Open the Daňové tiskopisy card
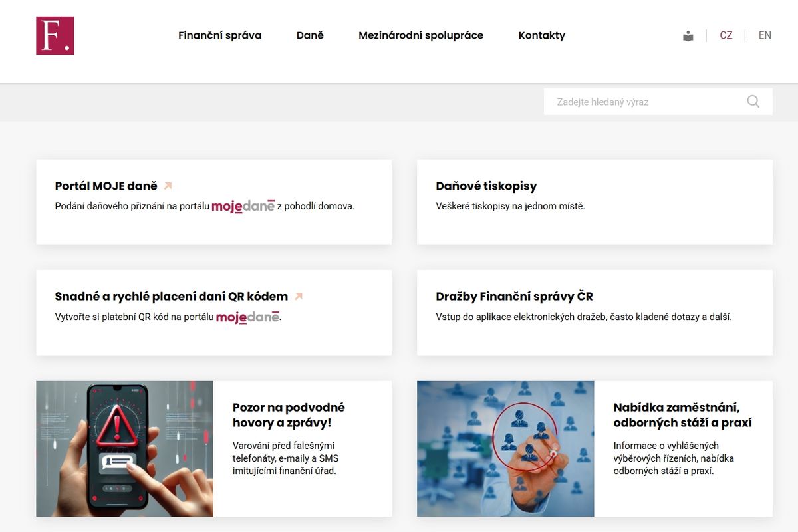Screen dimensions: 798x532 coord(595,201)
